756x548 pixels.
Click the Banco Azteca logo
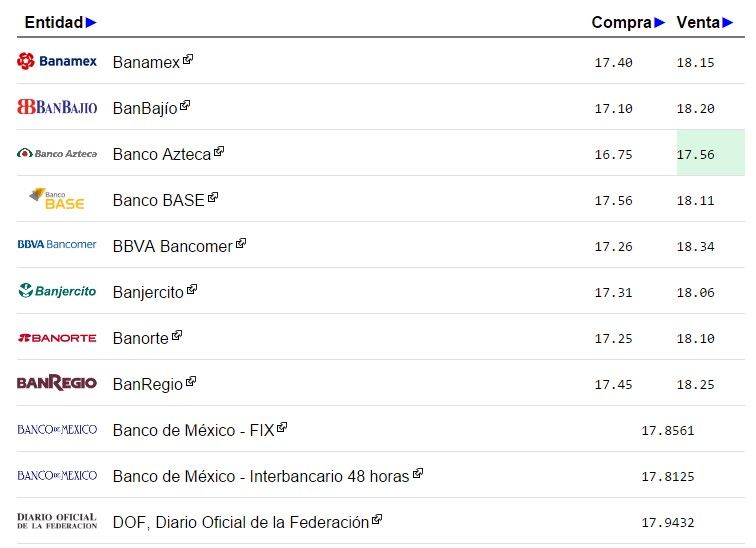[57, 154]
